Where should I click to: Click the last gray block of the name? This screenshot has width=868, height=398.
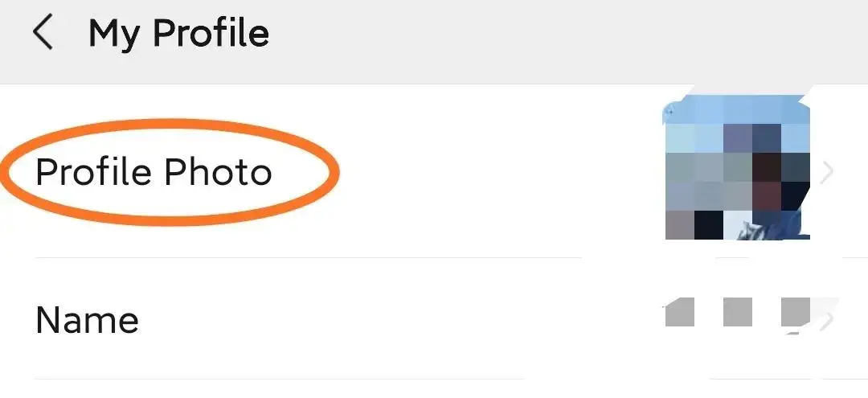pyautogui.click(x=796, y=312)
